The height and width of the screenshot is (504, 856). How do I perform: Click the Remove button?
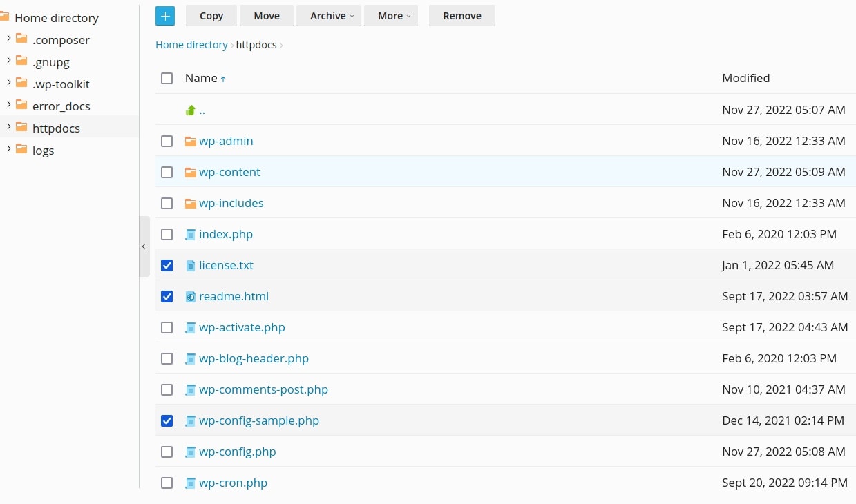pyautogui.click(x=462, y=16)
